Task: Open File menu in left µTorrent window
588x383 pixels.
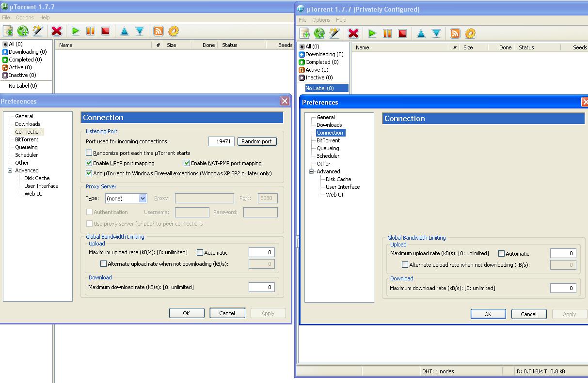Action: coord(6,17)
